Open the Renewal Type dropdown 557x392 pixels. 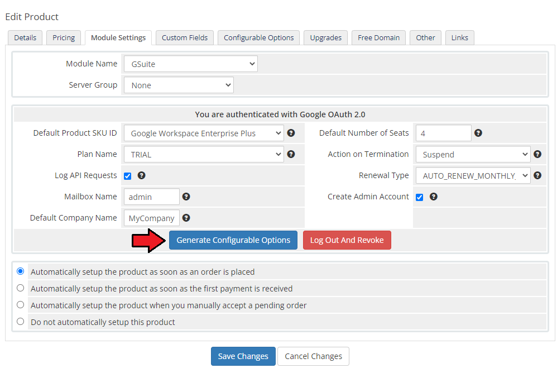[x=473, y=176]
